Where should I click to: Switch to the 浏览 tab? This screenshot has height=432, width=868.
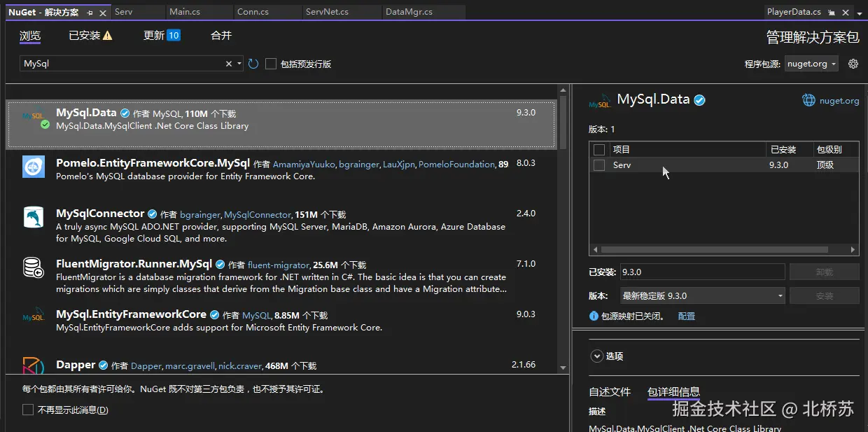pyautogui.click(x=30, y=36)
